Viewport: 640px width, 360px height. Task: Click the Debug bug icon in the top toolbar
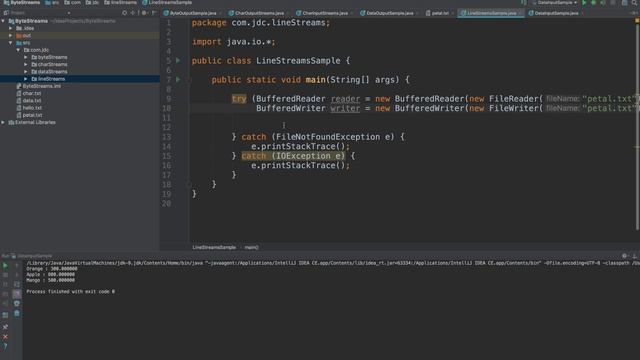pos(594,3)
